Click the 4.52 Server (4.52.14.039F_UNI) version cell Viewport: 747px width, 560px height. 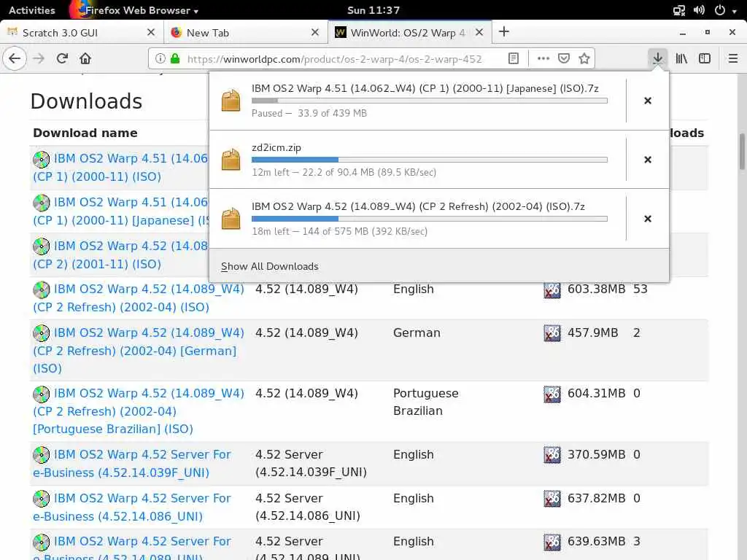click(x=311, y=463)
